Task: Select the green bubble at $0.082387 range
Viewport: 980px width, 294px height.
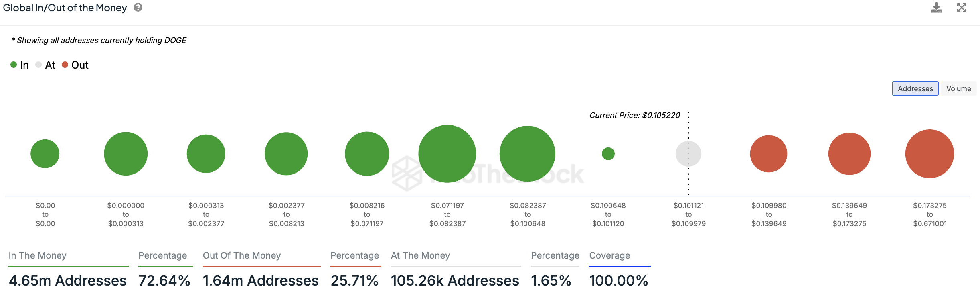Action: point(527,153)
